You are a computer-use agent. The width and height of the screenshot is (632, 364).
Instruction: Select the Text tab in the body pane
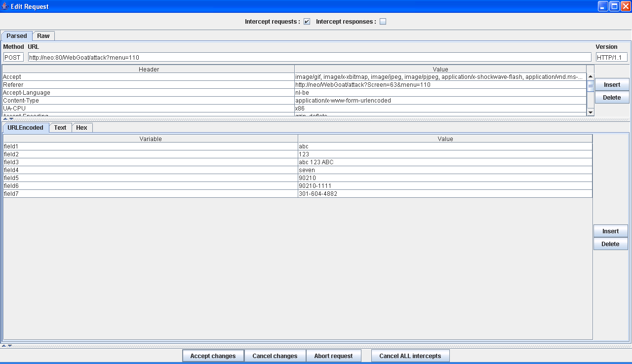click(60, 128)
